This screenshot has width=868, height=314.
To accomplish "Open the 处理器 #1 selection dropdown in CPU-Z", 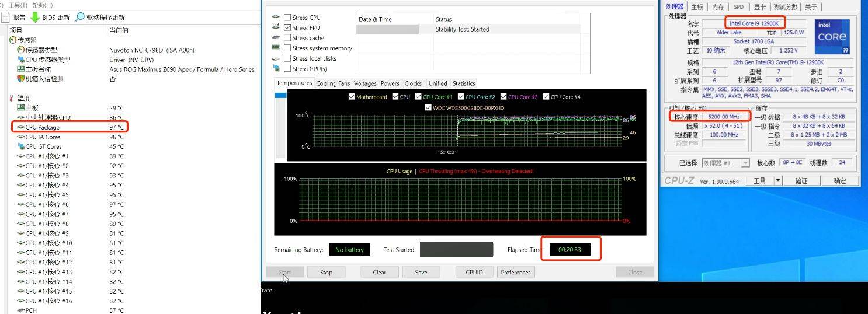I will click(745, 163).
